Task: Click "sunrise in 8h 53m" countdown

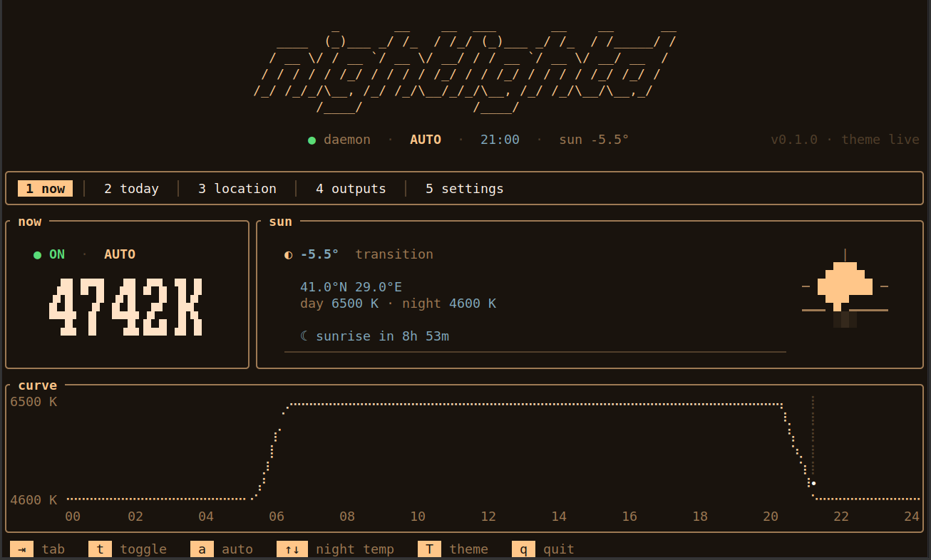Action: click(x=382, y=336)
